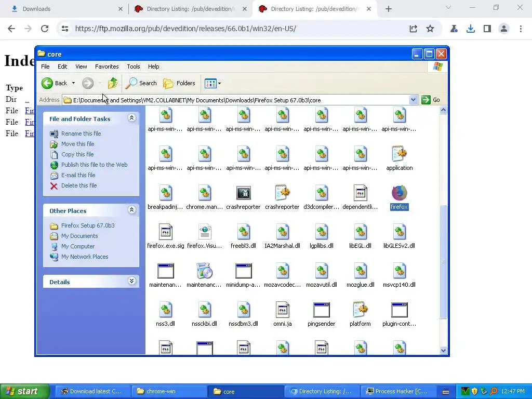
Task: Collapse the Other Places panel
Action: [x=131, y=210]
